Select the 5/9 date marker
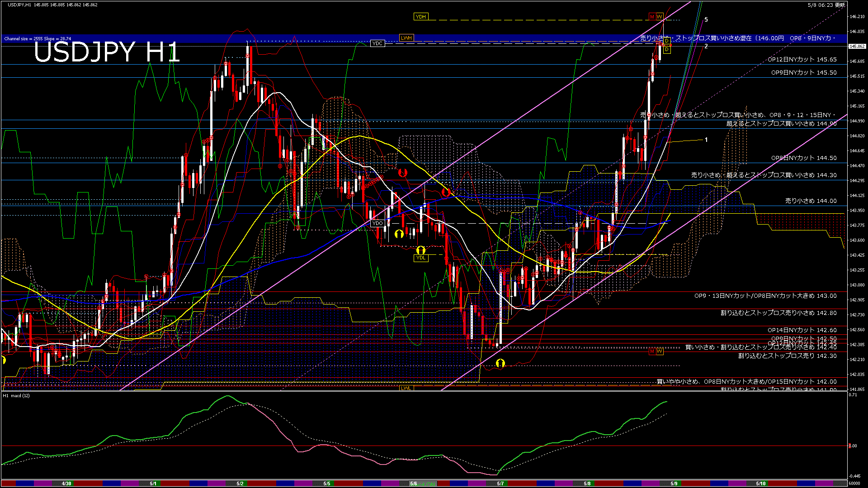Image resolution: width=868 pixels, height=488 pixels. pyautogui.click(x=674, y=483)
